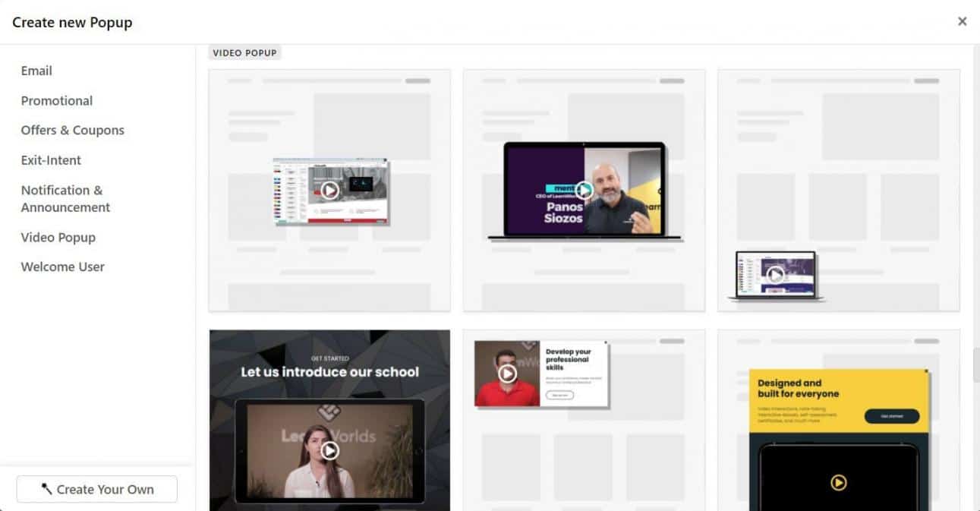
Task: Go to the Video Popup category
Action: pyautogui.click(x=58, y=237)
